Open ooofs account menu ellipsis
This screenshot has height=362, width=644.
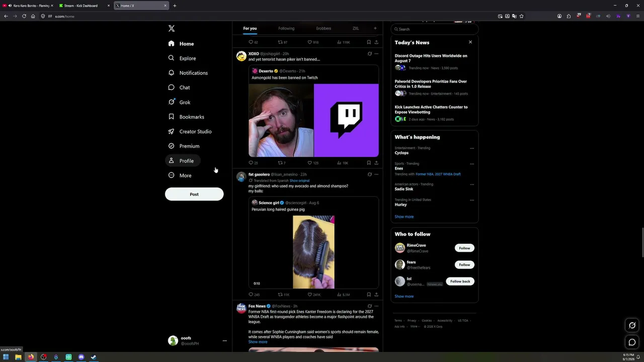[x=224, y=341]
